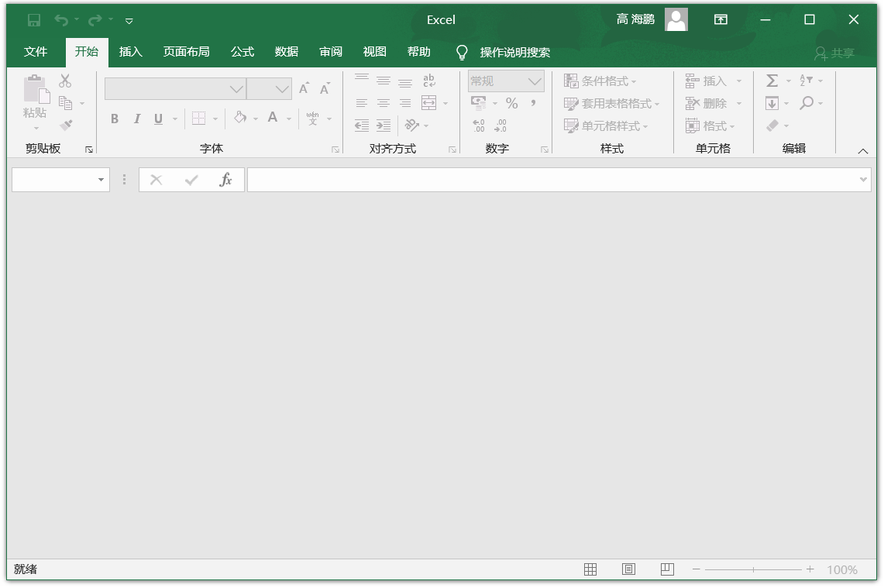Click the Decrease Font Size icon

click(325, 88)
